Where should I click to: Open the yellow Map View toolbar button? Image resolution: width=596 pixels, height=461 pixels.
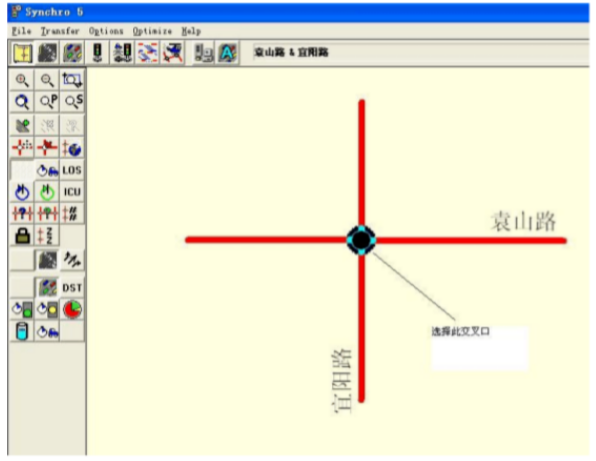click(22, 53)
